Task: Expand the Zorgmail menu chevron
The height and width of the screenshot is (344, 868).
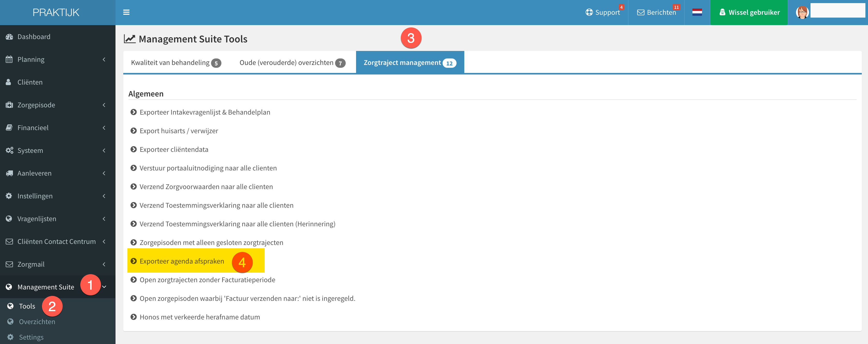Action: [x=104, y=264]
